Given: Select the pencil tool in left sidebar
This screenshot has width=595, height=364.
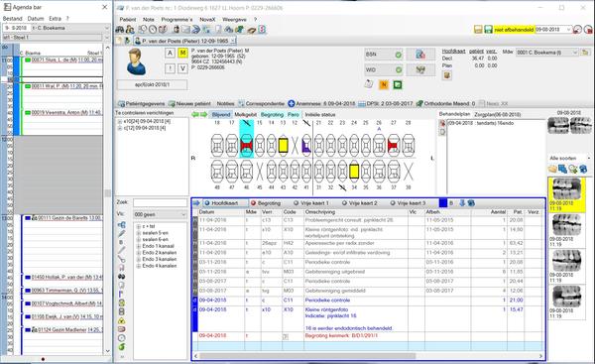Looking at the screenshot, I should click(x=121, y=233).
